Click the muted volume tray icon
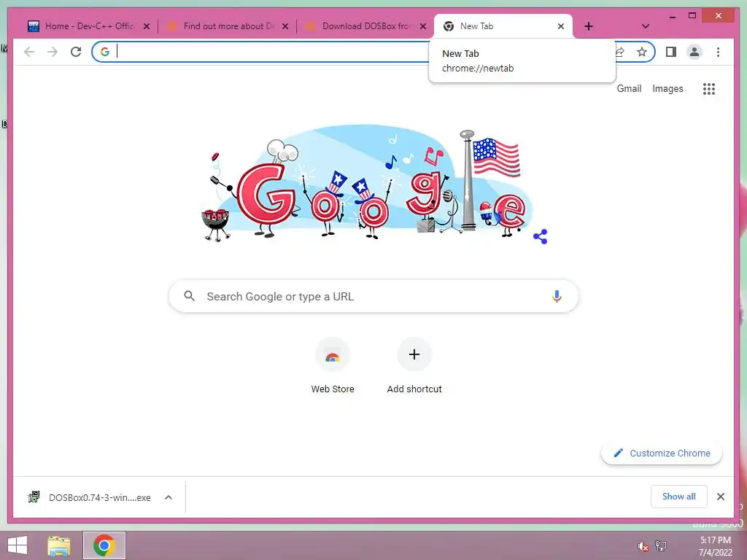Screen dimensions: 747x560 643,546
